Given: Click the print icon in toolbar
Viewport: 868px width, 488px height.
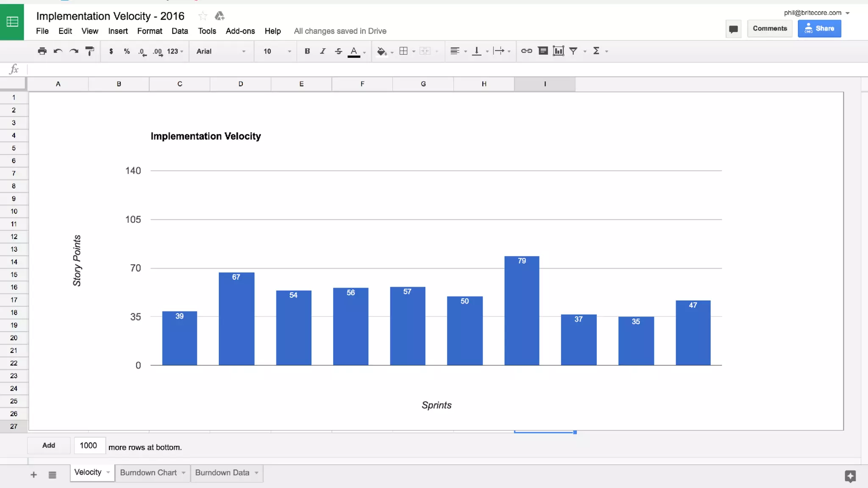Looking at the screenshot, I should [42, 51].
